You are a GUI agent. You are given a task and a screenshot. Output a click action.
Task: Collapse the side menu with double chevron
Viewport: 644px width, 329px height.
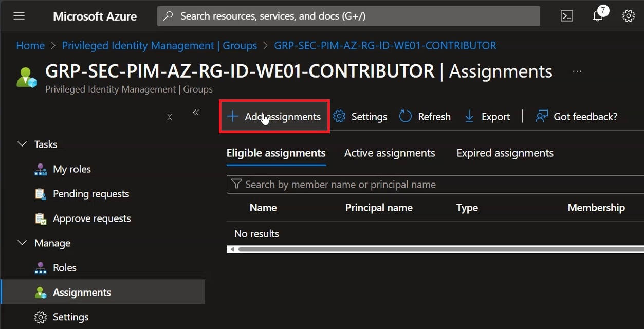[x=196, y=113]
